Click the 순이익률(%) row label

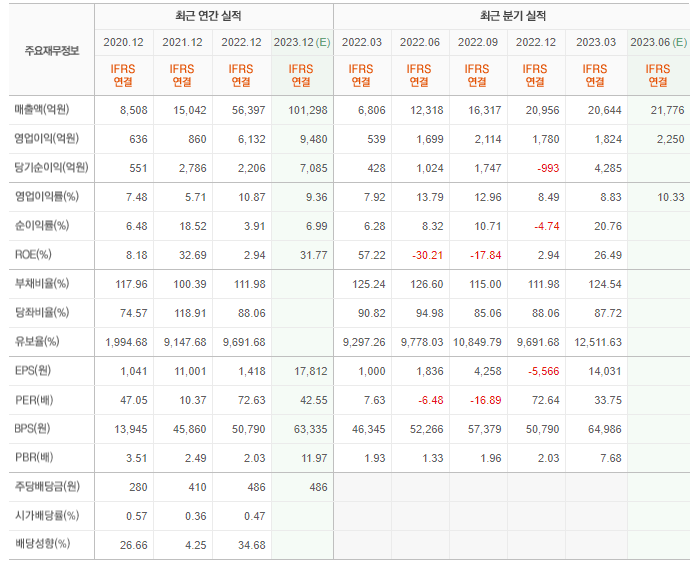coord(42,225)
